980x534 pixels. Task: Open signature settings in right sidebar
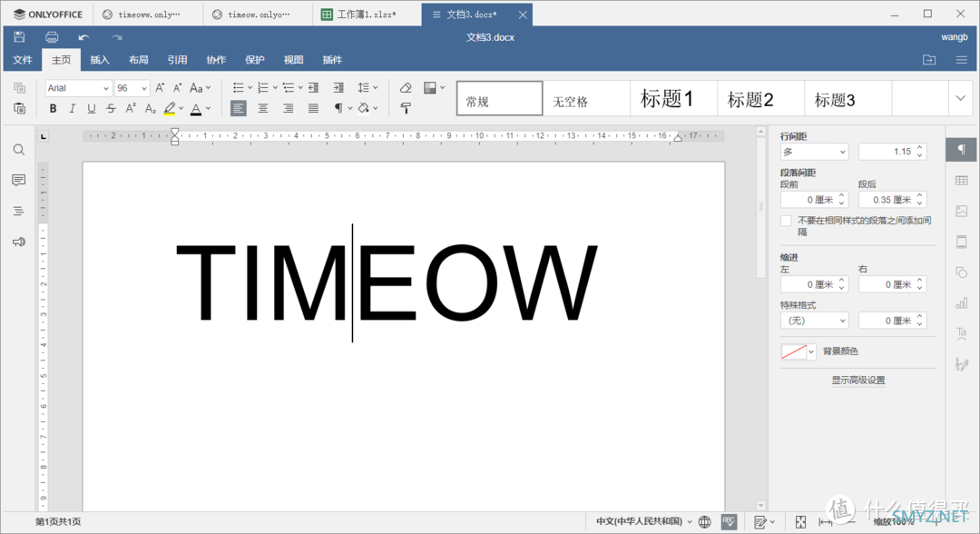(x=961, y=363)
